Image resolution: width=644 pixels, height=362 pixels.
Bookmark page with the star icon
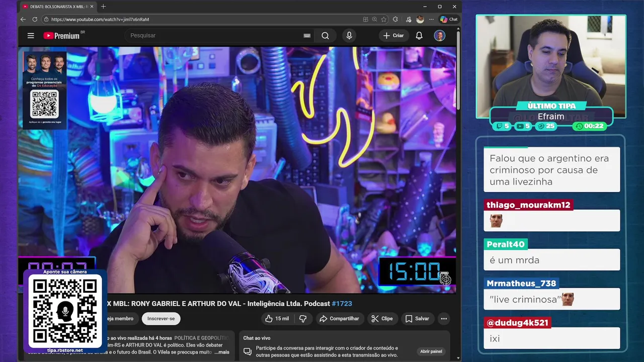coord(384,19)
